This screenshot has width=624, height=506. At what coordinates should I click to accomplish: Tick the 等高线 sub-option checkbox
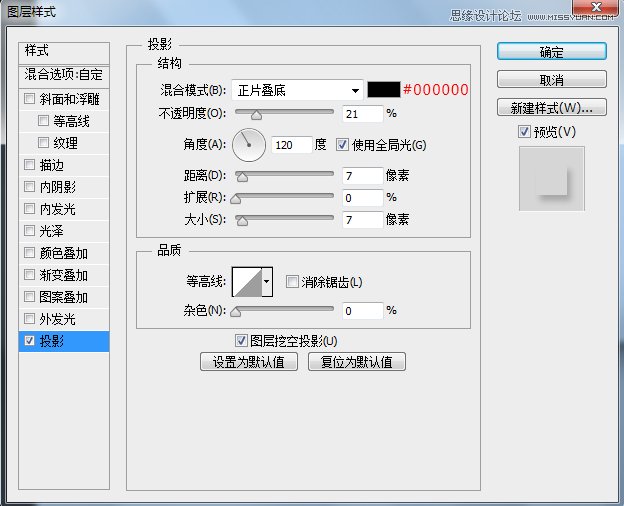[x=43, y=120]
